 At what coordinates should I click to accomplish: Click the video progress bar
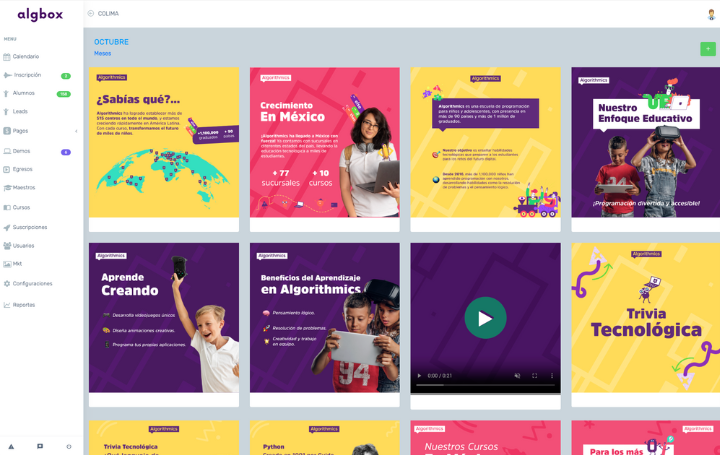485,385
